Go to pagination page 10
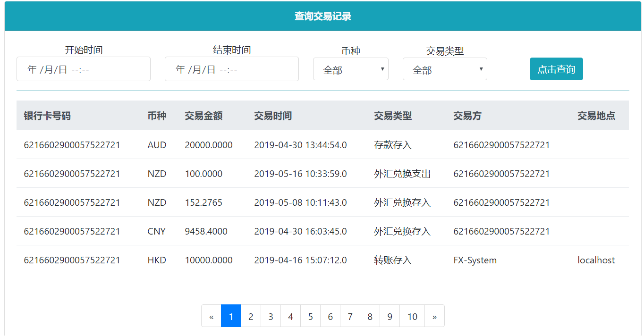The height and width of the screenshot is (336, 644). tap(412, 316)
